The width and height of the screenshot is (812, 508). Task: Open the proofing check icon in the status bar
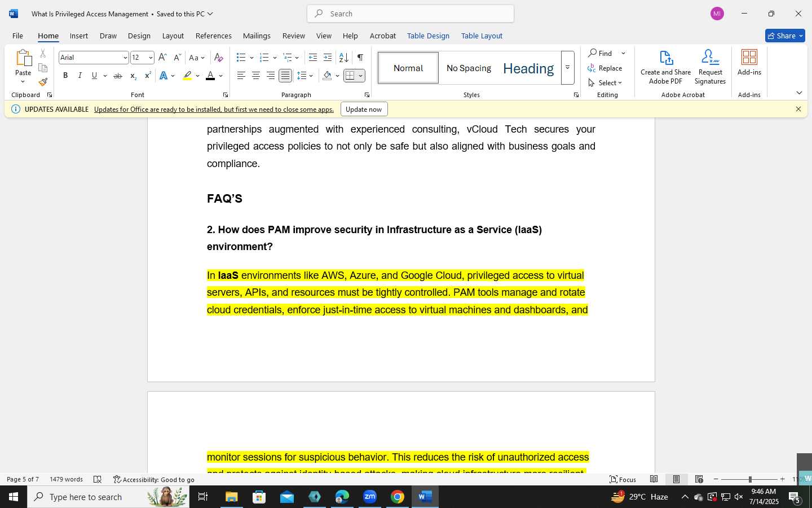click(x=98, y=479)
